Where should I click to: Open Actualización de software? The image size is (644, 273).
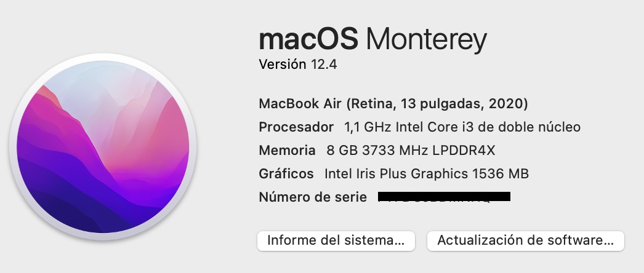[526, 240]
